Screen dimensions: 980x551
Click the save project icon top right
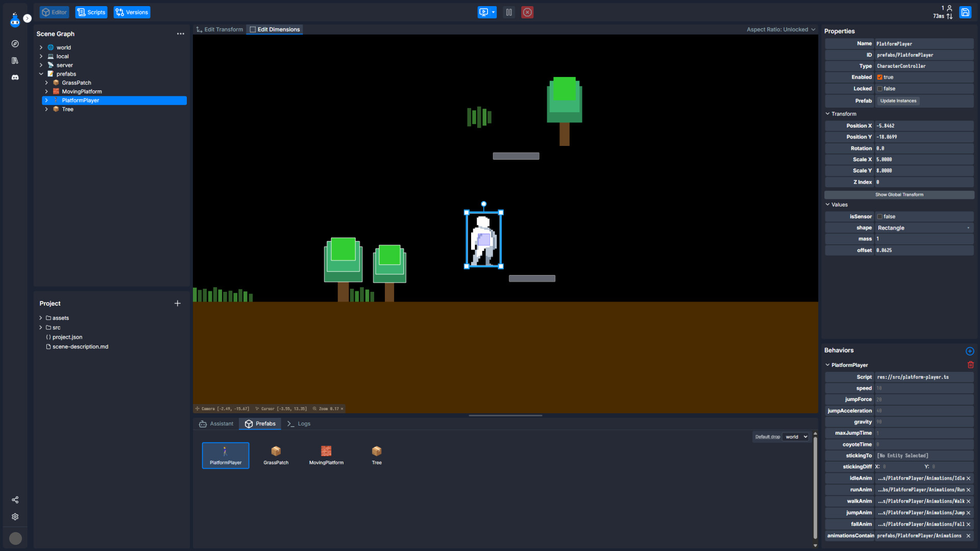tap(965, 12)
